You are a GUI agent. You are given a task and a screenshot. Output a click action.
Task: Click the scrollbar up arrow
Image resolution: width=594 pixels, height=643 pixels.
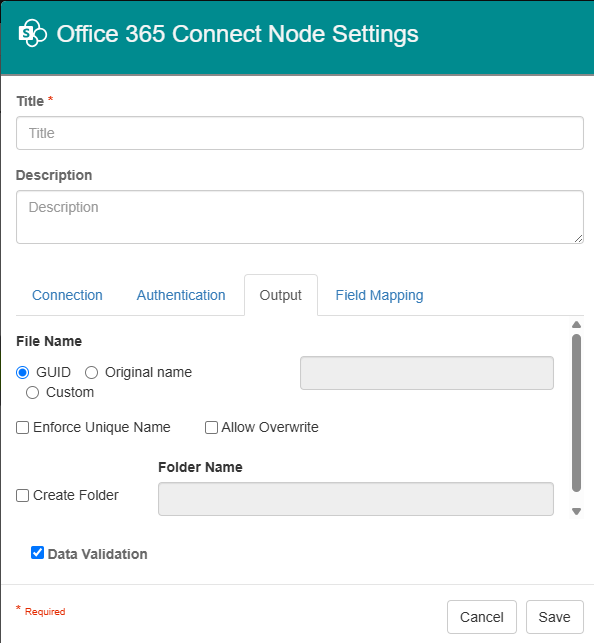(576, 325)
